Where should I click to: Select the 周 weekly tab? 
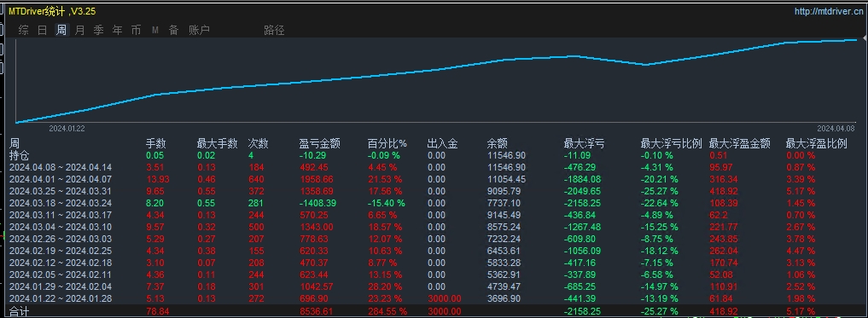pyautogui.click(x=61, y=31)
